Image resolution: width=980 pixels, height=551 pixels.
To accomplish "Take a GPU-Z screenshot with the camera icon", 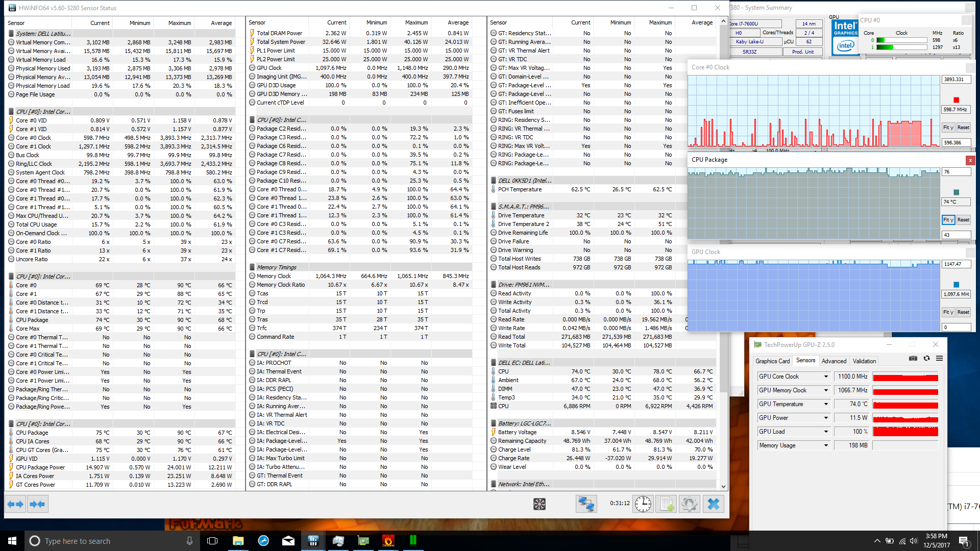I will coord(913,359).
